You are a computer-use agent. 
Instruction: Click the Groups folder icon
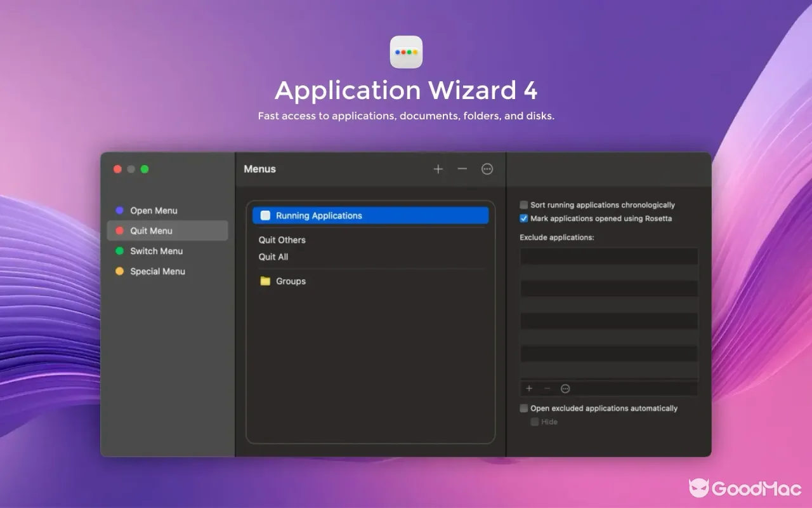tap(265, 281)
